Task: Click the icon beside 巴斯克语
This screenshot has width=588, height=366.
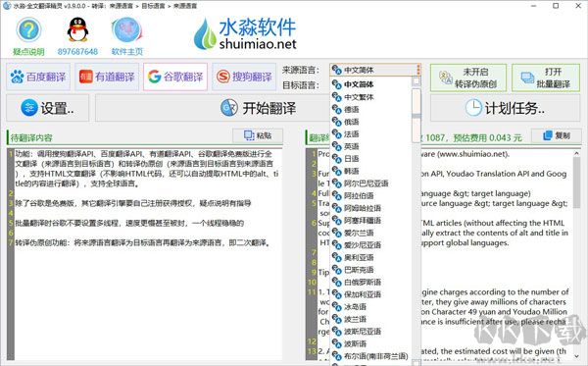Action: pos(337,270)
